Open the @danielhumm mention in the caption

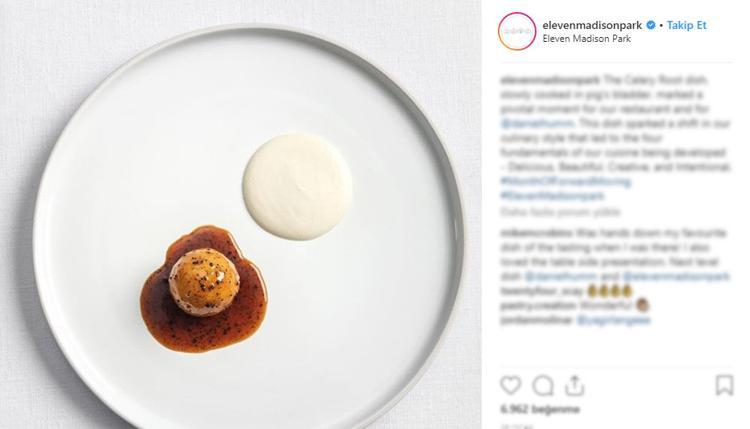(537, 123)
